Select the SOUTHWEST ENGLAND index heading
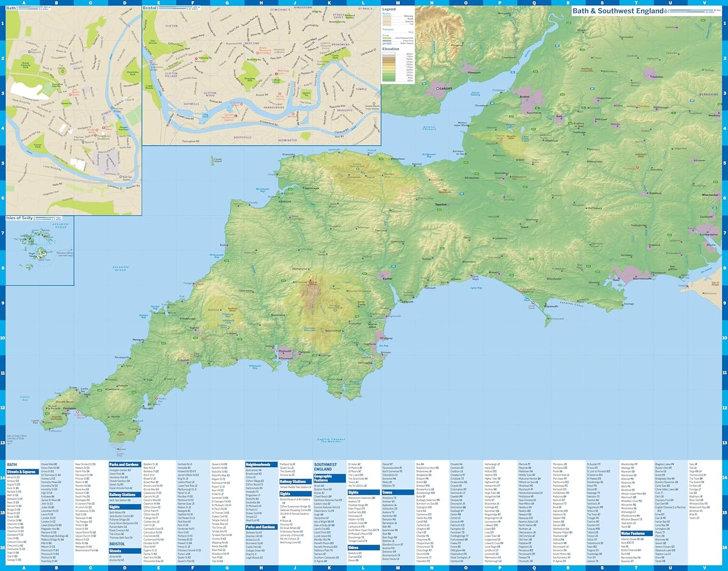The image size is (728, 571). coord(326,467)
